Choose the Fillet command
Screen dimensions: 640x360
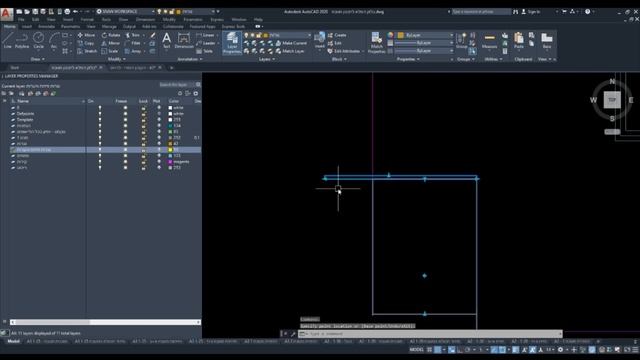pyautogui.click(x=133, y=43)
